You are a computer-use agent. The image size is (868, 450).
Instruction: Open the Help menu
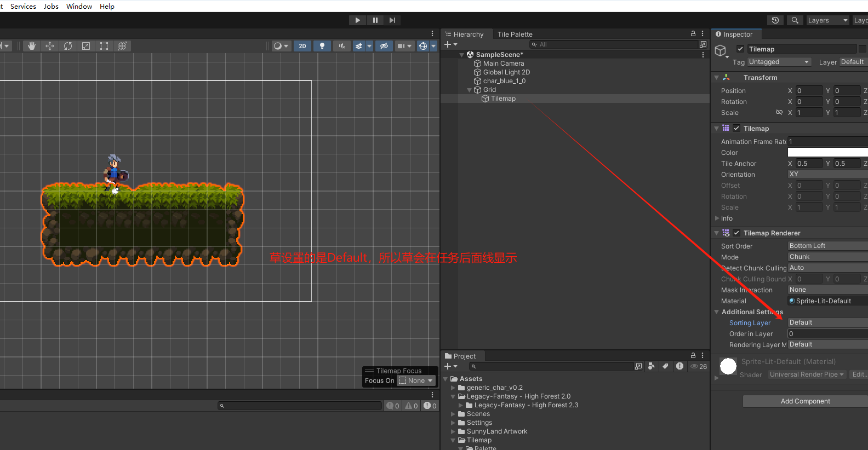tap(107, 6)
